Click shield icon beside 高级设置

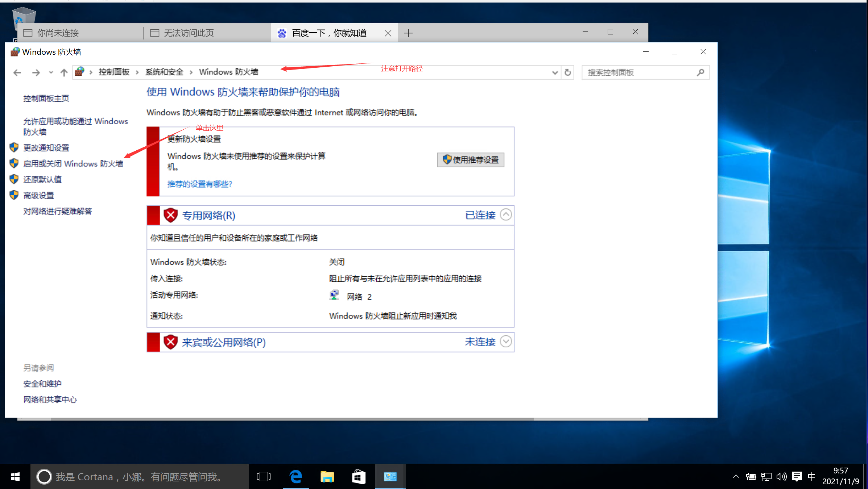(x=14, y=195)
